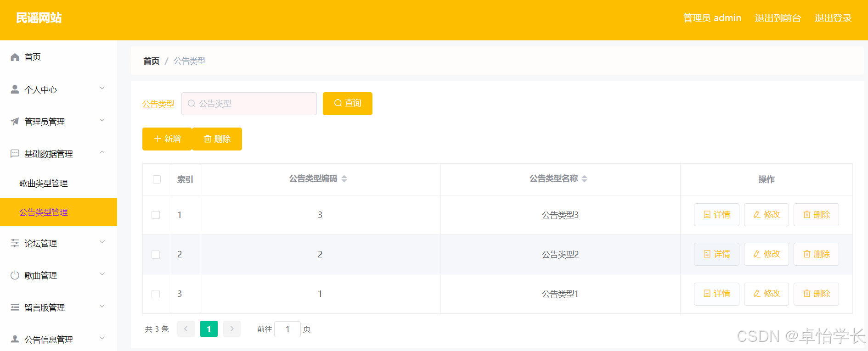Click the paper plane icon for 管理员管理
Viewport: 868px width, 351px height.
(15, 121)
